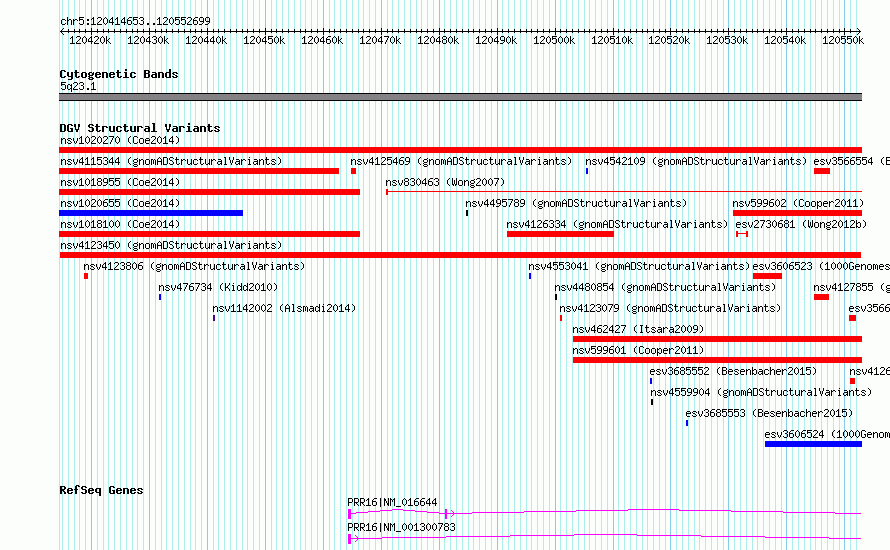Image resolution: width=890 pixels, height=550 pixels.
Task: Click the nsv4542109 gnomAD variant label
Action: point(696,161)
